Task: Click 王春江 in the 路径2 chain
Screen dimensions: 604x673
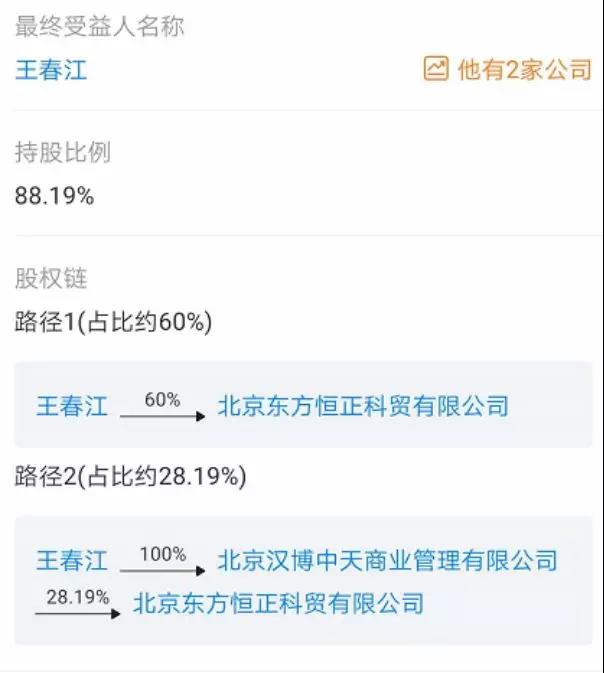Action: (x=72, y=560)
